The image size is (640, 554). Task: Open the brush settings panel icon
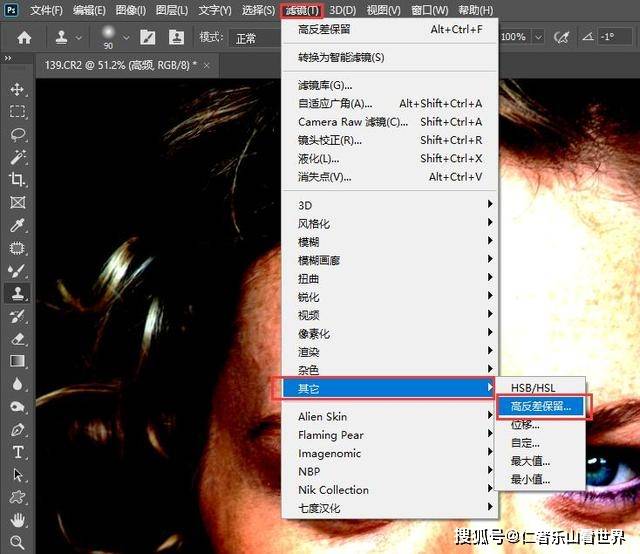148,38
